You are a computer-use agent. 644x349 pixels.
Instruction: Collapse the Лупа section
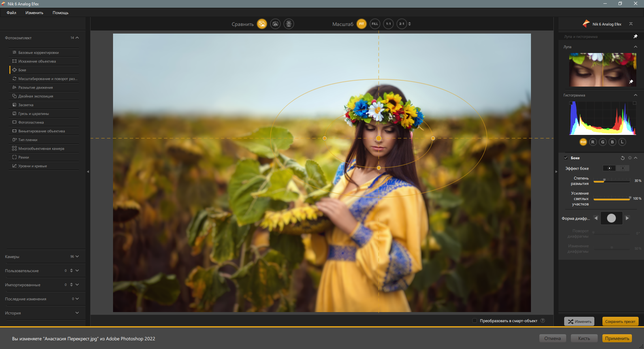coord(636,47)
